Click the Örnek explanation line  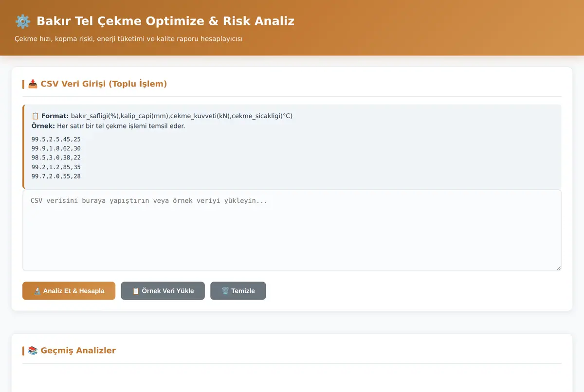click(108, 126)
